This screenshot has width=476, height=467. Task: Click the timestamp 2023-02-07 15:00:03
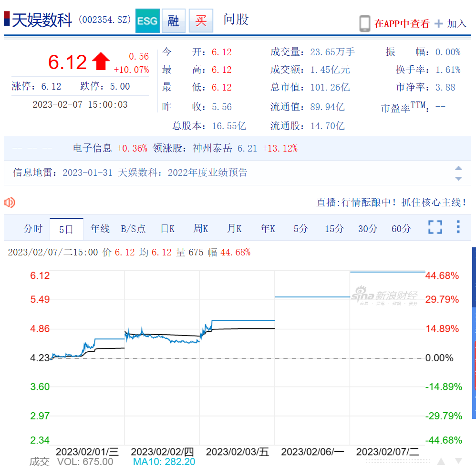80,105
